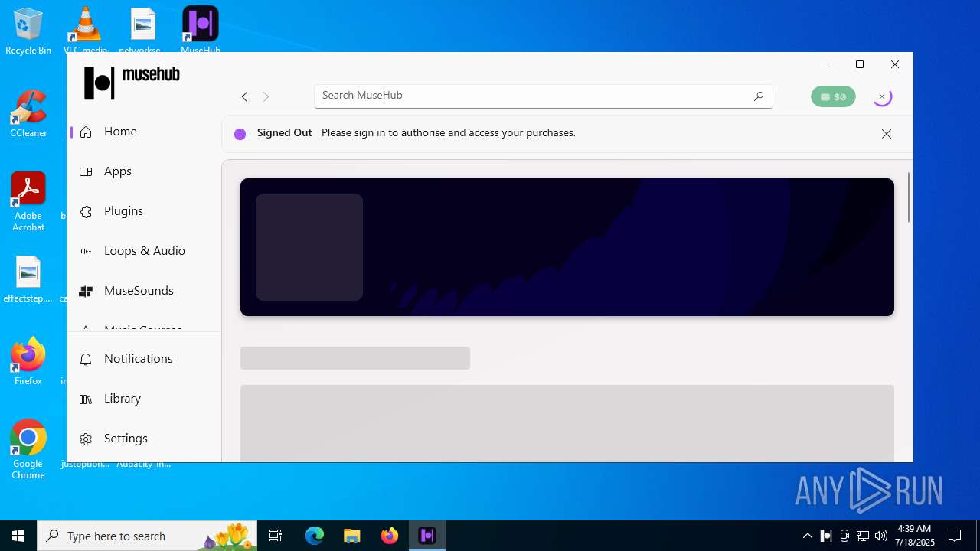Image resolution: width=980 pixels, height=551 pixels.
Task: Click the Signed Out info icon
Action: 240,134
